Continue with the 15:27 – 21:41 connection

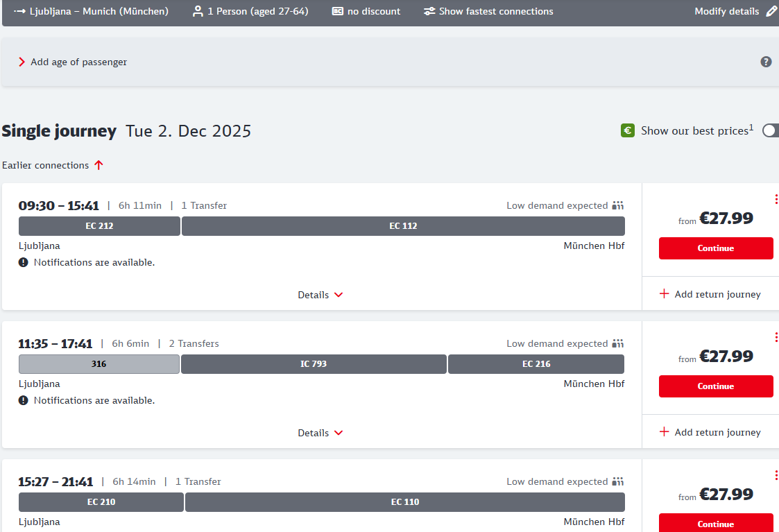[x=716, y=522]
